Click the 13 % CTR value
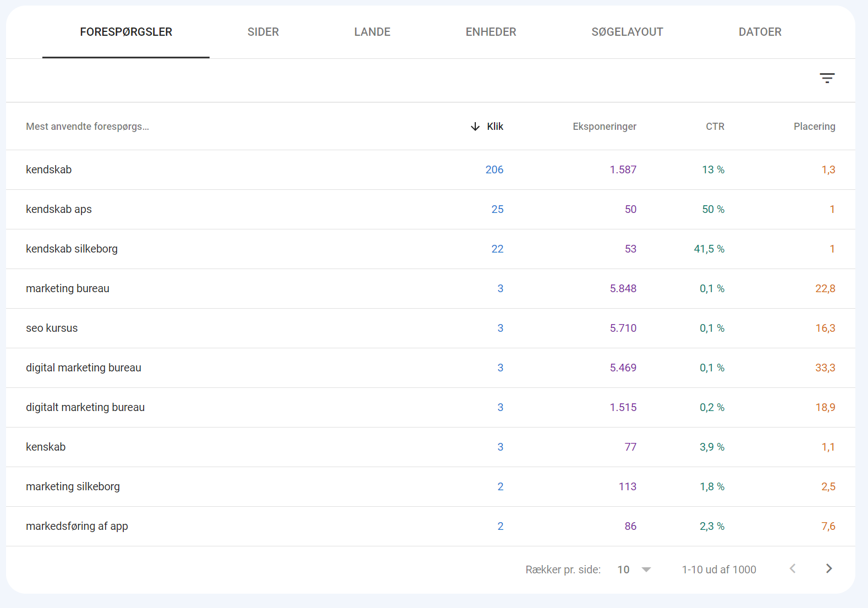The width and height of the screenshot is (868, 608). click(713, 170)
